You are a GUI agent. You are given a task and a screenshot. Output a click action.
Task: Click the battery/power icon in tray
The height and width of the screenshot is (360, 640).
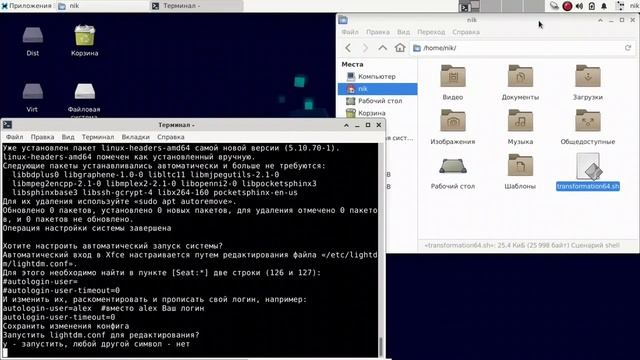point(591,6)
